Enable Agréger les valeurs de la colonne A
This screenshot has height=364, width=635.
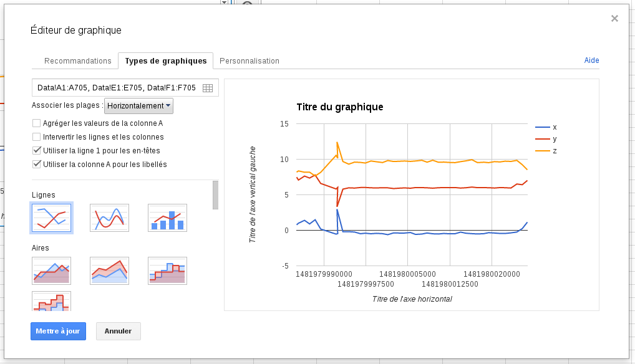click(x=36, y=123)
